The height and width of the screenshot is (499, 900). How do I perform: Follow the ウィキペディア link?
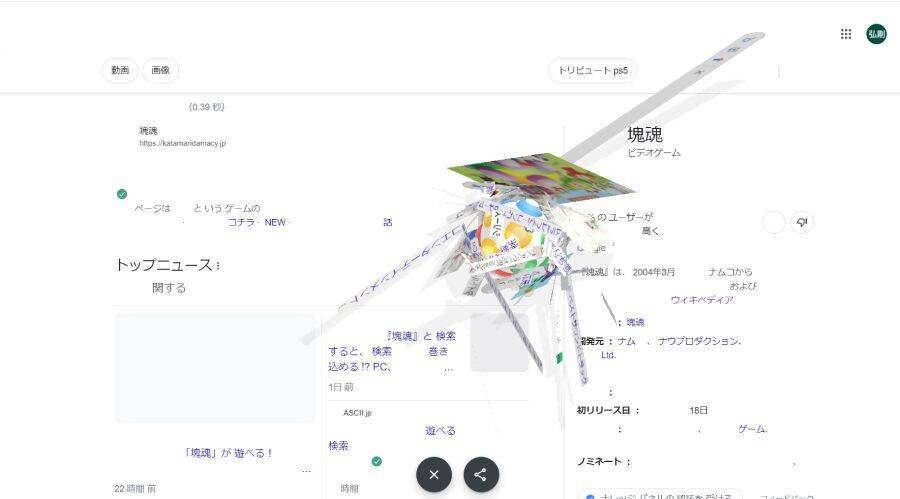(x=701, y=300)
